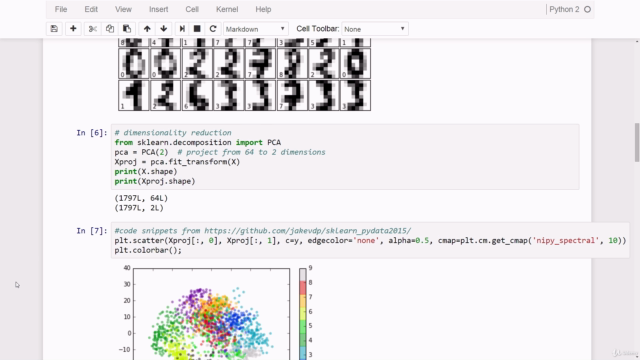
Task: Move selected cell down arrow
Action: [164, 29]
